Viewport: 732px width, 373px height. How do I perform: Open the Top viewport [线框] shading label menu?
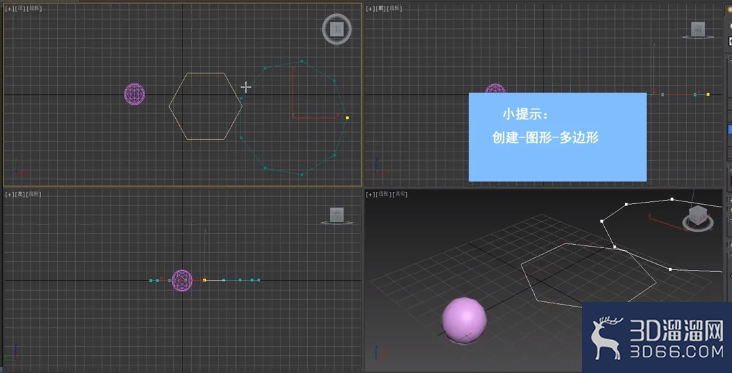coord(35,8)
